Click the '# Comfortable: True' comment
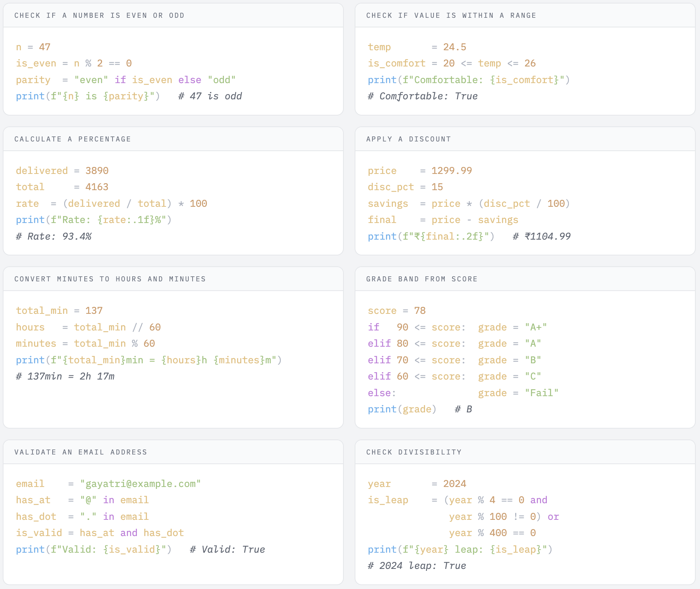The image size is (700, 589). [423, 96]
